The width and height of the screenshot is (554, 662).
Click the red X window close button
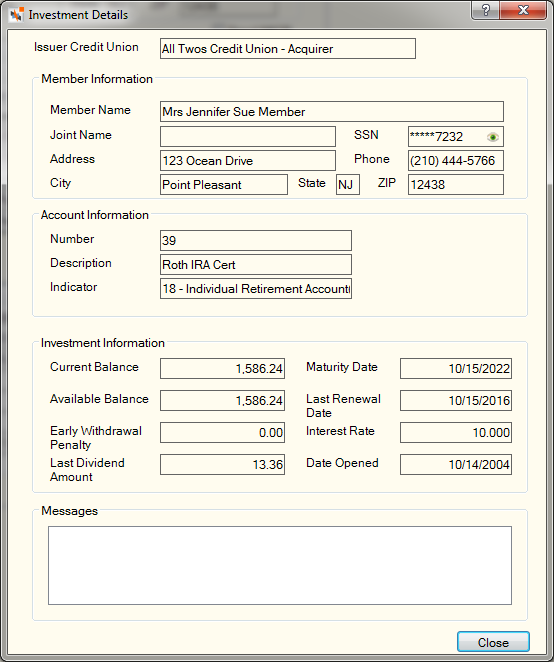coord(523,10)
